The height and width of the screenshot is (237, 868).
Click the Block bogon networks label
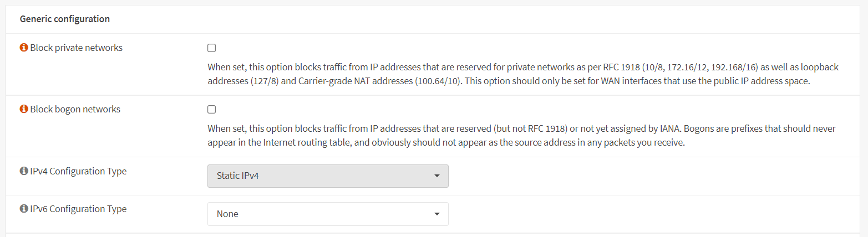pos(75,110)
